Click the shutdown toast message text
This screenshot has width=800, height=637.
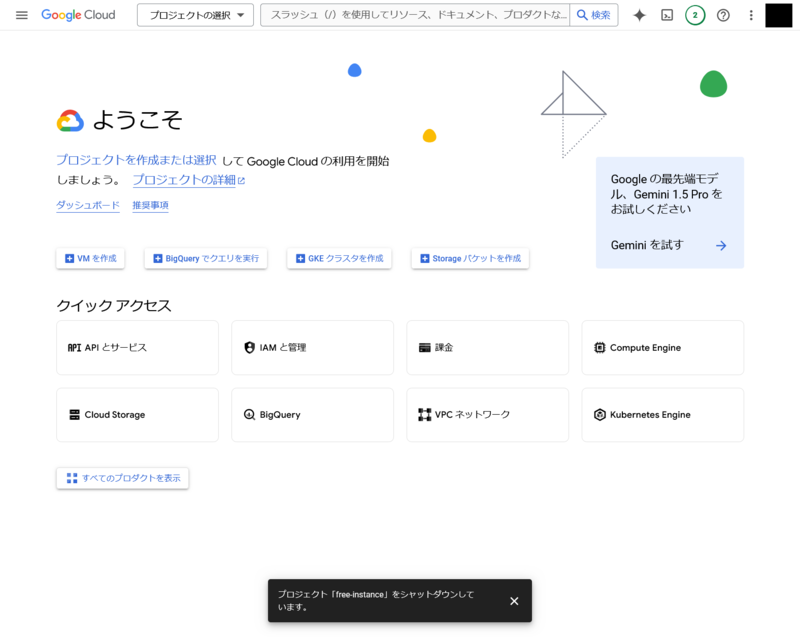pyautogui.click(x=376, y=601)
